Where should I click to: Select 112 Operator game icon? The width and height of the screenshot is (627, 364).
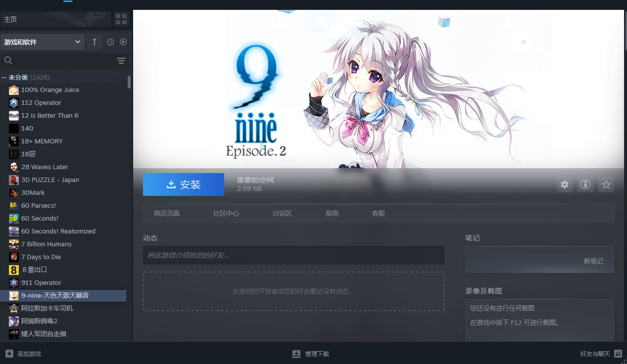(x=14, y=103)
